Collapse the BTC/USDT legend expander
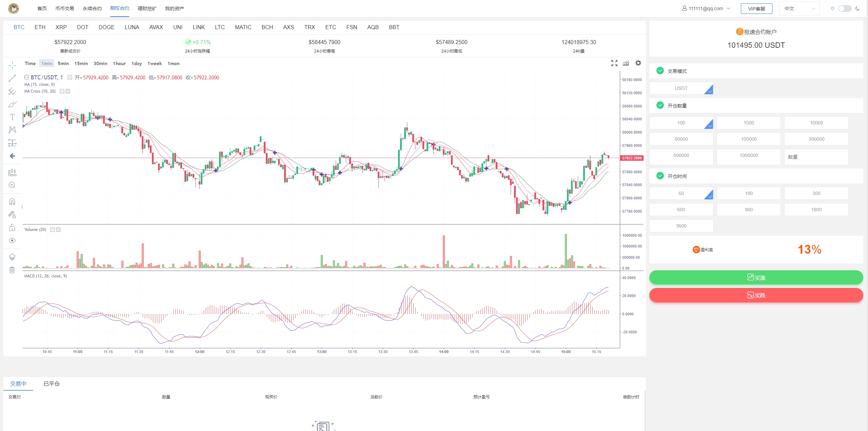The width and height of the screenshot is (868, 431). pos(26,77)
